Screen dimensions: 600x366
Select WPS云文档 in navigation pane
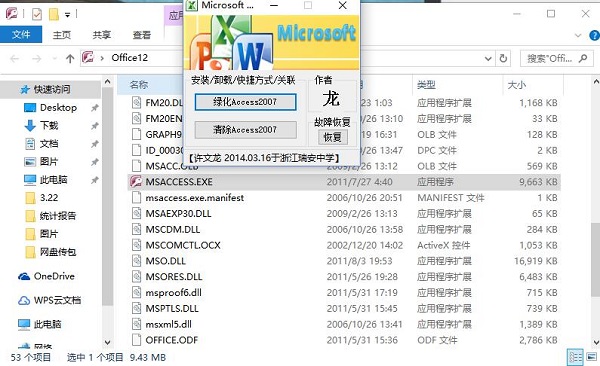click(57, 300)
